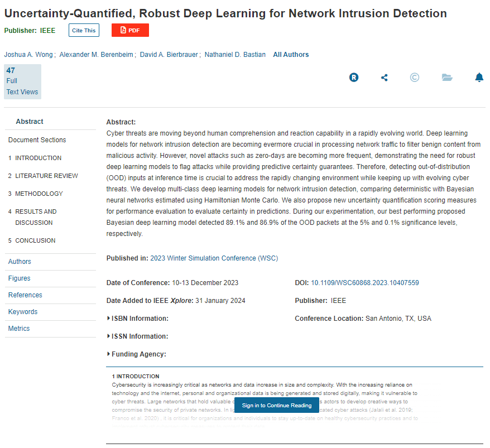This screenshot has height=448, width=490.
Task: Click the alerts bell icon
Action: (479, 78)
